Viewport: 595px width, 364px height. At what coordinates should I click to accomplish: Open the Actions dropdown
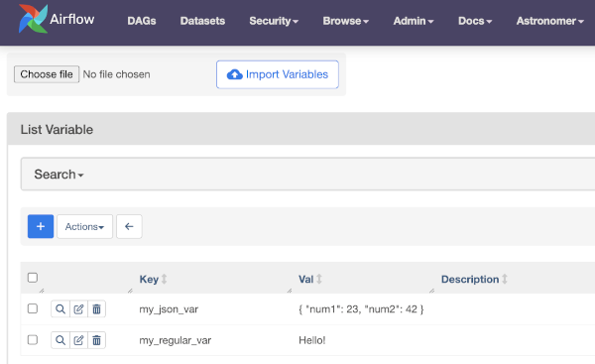84,226
